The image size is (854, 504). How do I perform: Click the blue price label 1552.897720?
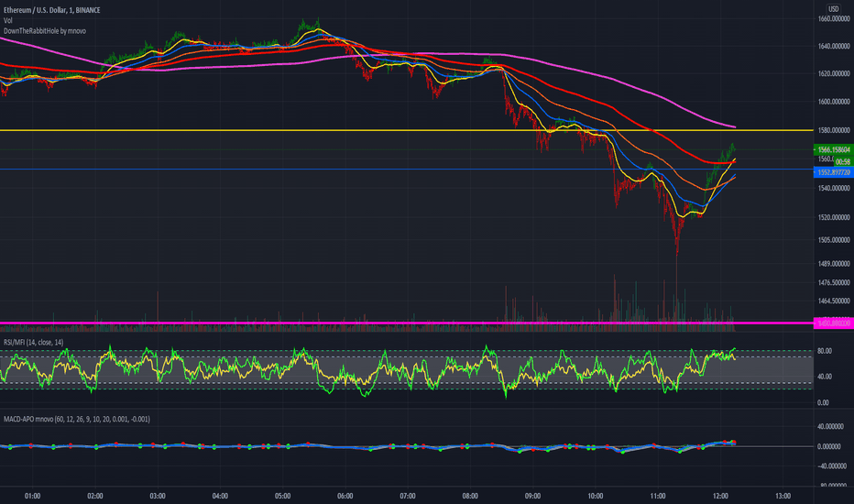pos(833,172)
